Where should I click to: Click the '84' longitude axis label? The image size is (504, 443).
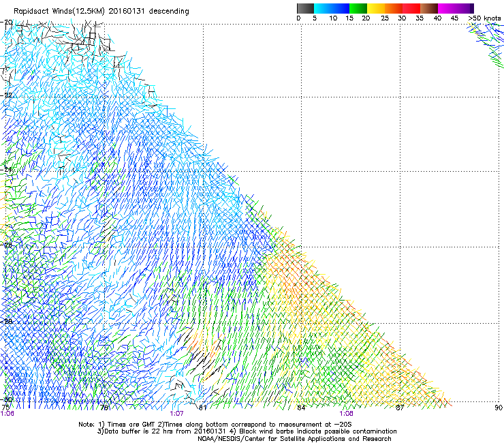point(301,408)
